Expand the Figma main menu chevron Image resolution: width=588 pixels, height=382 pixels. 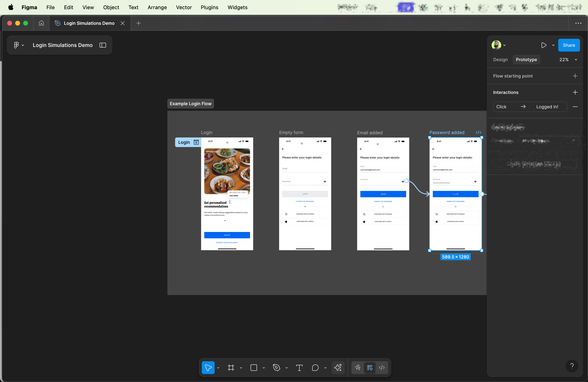23,45
